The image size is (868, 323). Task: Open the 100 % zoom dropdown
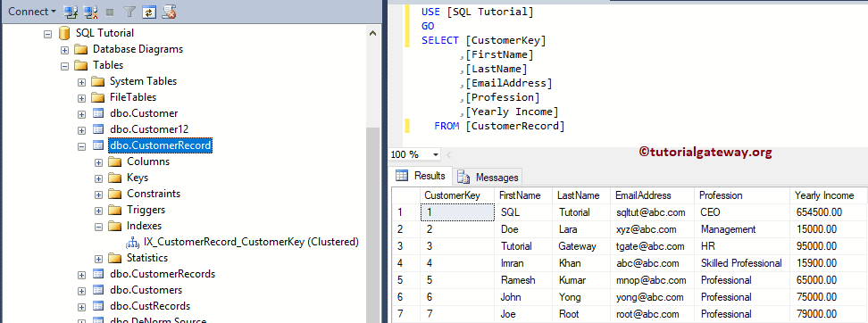click(435, 155)
